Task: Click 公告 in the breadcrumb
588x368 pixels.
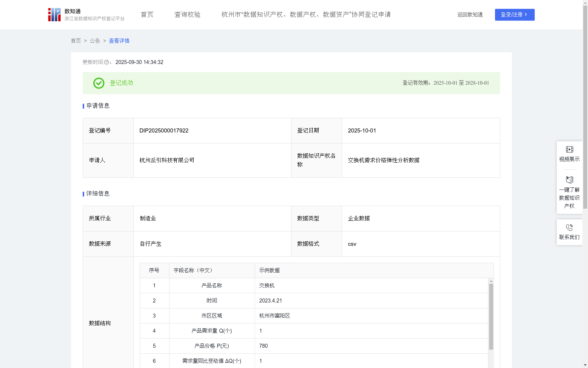Action: (x=95, y=41)
